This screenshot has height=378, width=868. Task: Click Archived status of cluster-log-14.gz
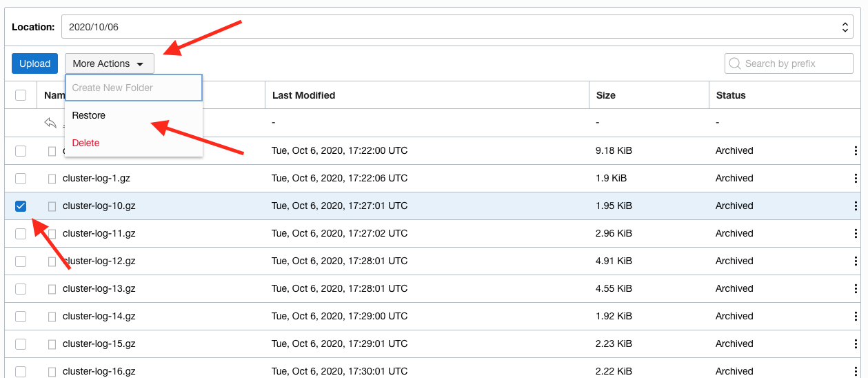734,316
